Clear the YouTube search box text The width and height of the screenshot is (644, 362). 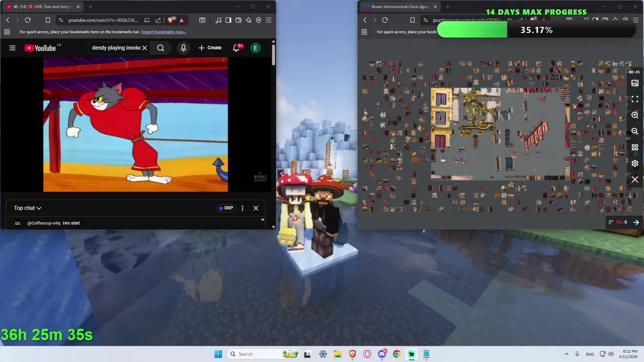pos(144,48)
